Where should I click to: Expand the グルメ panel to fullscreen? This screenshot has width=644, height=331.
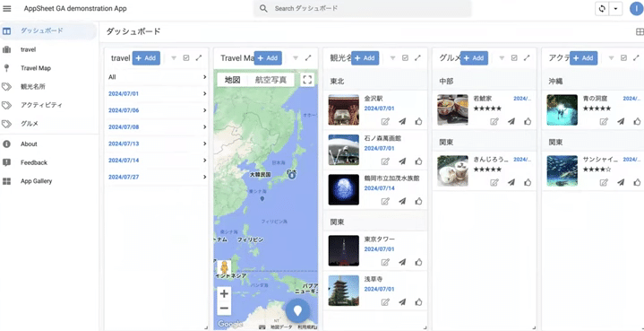(527, 58)
